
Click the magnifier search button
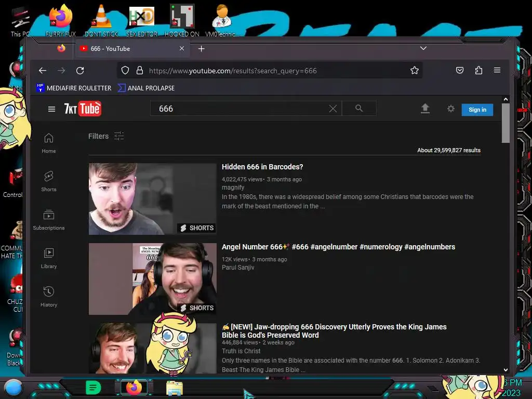tap(359, 108)
